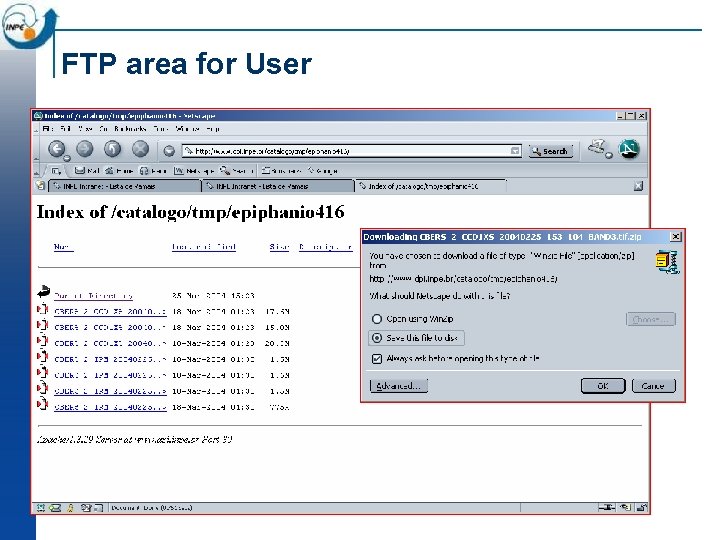Screen dimensions: 720x540
Task: Click the Search button next to address bar
Action: click(551, 151)
